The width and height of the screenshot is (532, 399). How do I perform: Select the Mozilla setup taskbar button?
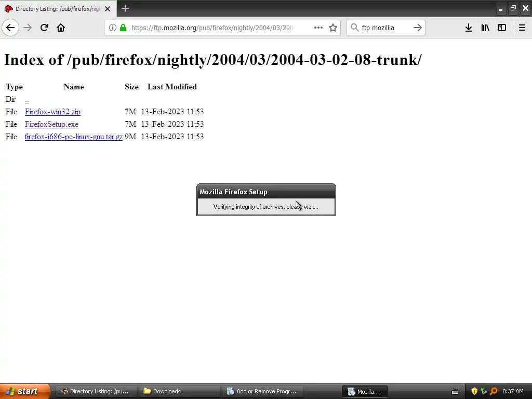pos(365,391)
